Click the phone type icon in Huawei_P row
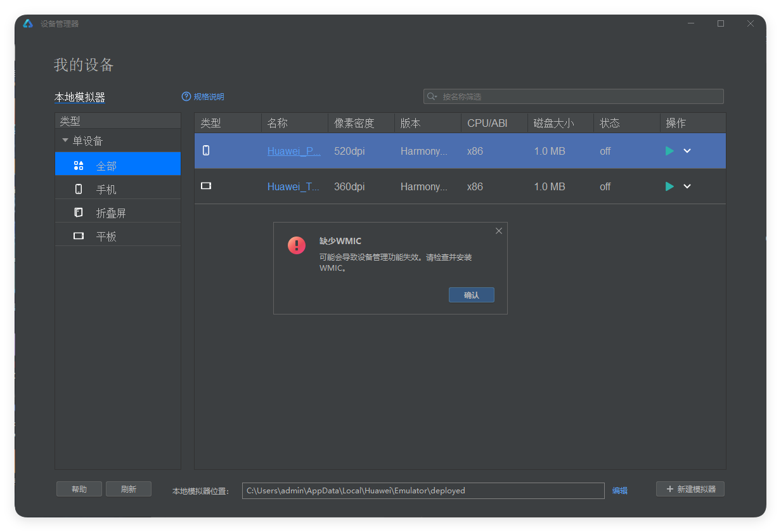Image resolution: width=781 pixels, height=532 pixels. tap(206, 151)
